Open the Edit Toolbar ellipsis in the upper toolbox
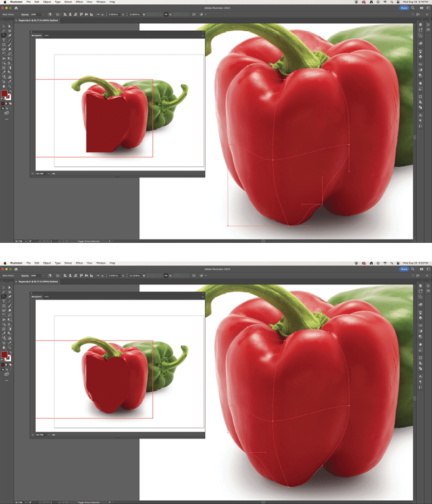The height and width of the screenshot is (504, 432). pos(6,119)
